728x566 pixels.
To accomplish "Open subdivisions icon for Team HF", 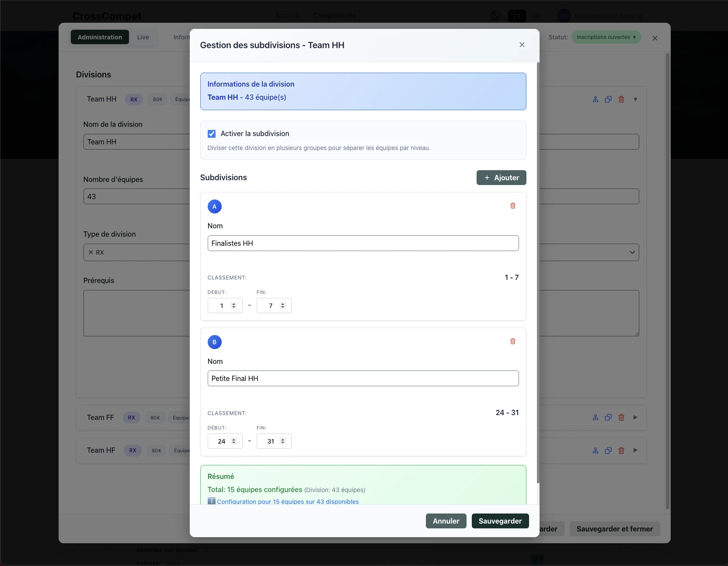I will point(595,451).
